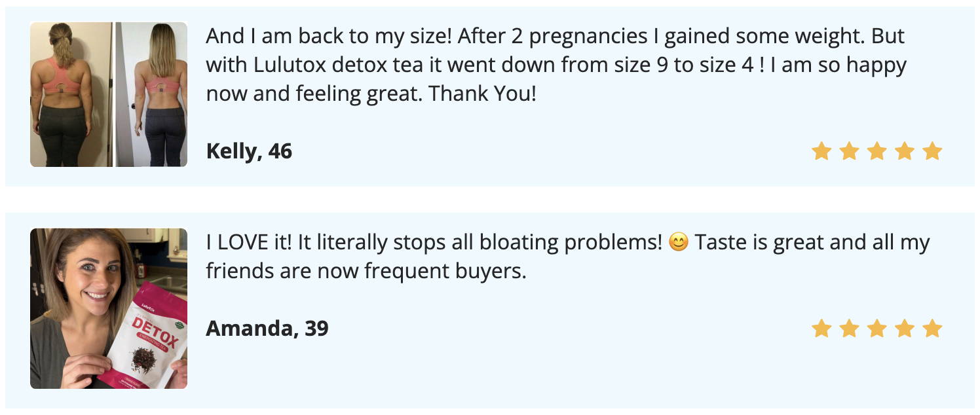
Task: Click the reviewer name Kelly, 46
Action: [249, 152]
